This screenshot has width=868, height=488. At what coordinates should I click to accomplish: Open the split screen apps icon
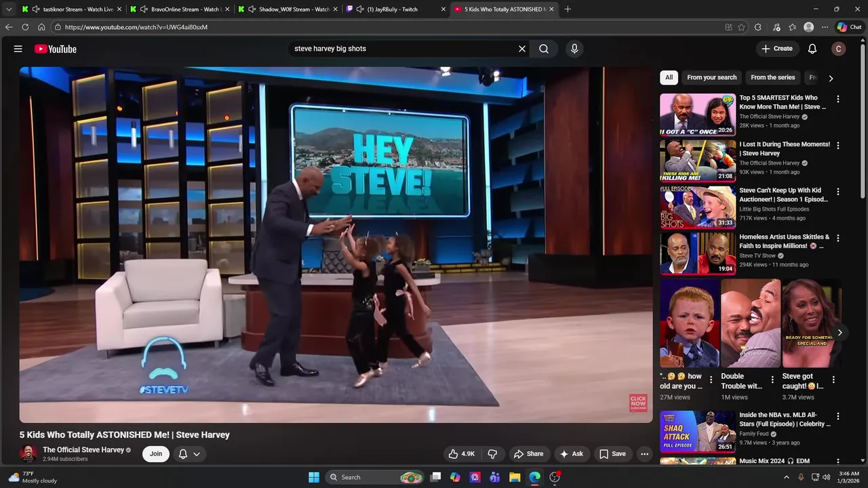click(728, 27)
